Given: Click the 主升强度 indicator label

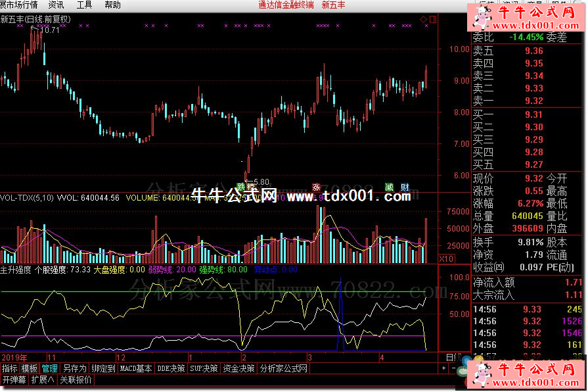Looking at the screenshot, I should pos(16,270).
